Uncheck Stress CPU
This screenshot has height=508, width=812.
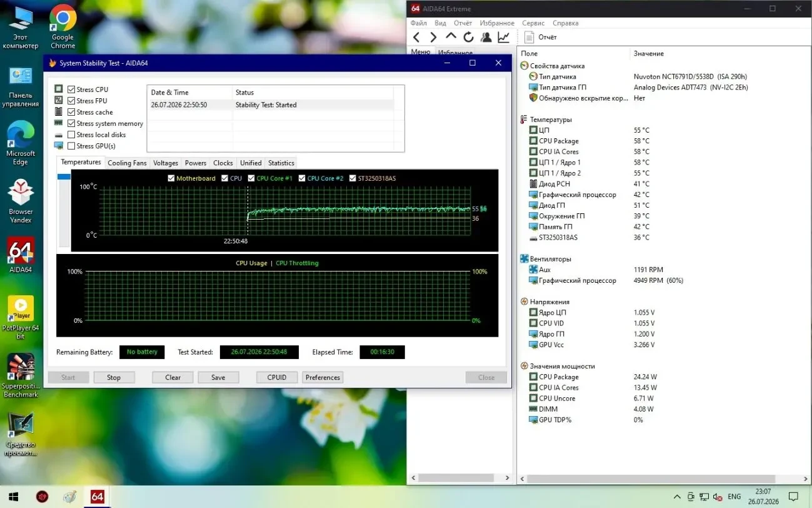point(71,89)
